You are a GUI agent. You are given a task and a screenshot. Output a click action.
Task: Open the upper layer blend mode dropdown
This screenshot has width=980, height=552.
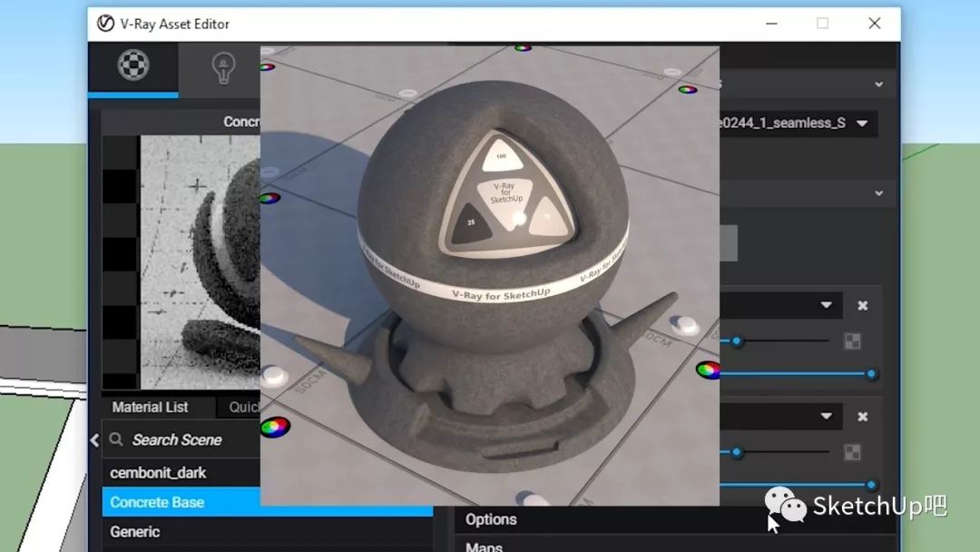point(826,306)
